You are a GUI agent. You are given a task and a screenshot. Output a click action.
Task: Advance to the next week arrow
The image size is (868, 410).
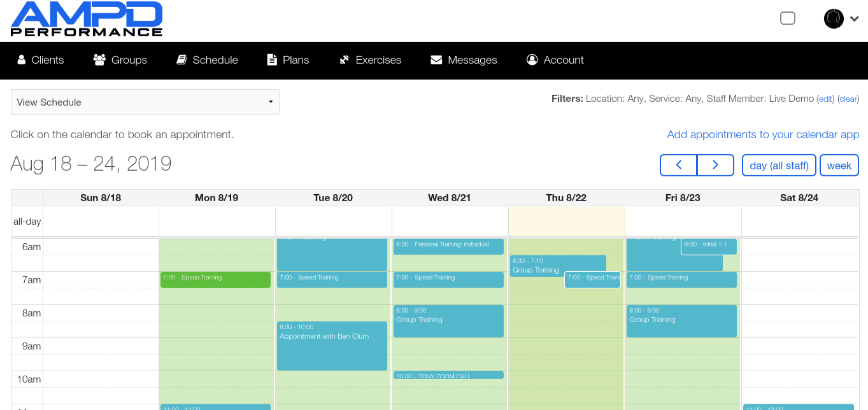pos(715,165)
